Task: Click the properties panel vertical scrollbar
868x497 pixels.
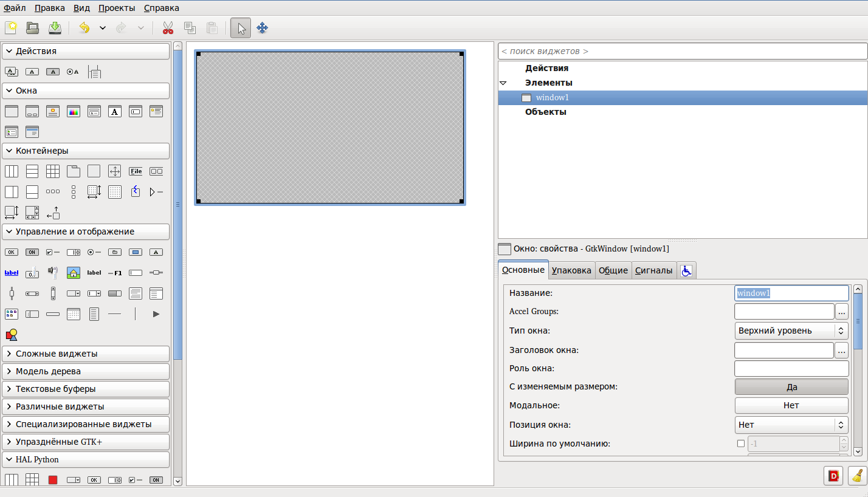Action: 858,371
